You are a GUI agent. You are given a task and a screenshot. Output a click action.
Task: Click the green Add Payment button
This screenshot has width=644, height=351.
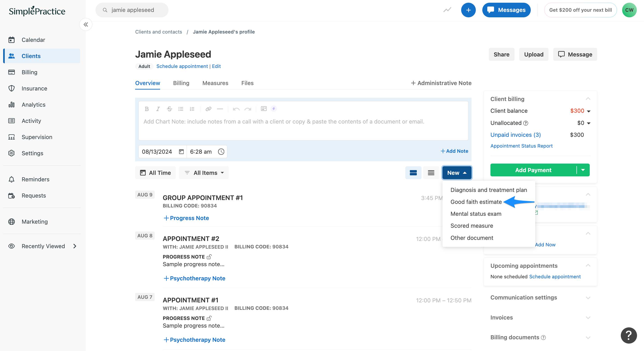coord(533,170)
